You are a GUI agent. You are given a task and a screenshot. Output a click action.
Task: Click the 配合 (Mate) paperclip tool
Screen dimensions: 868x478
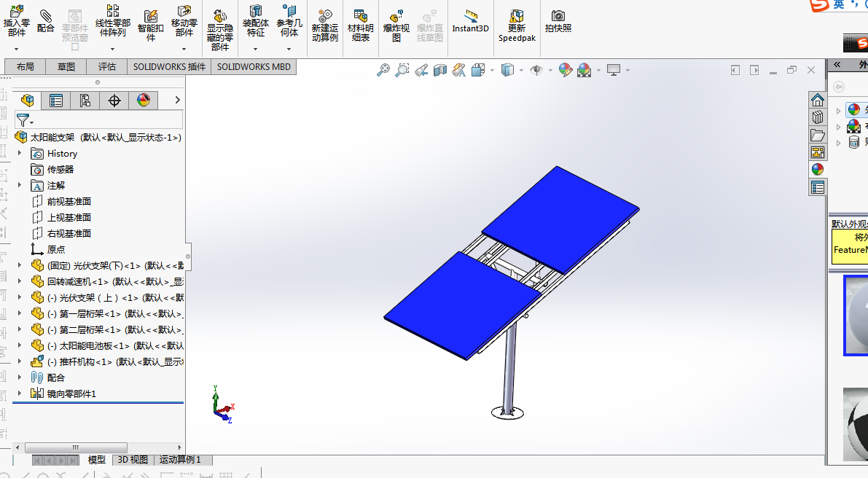tap(46, 21)
